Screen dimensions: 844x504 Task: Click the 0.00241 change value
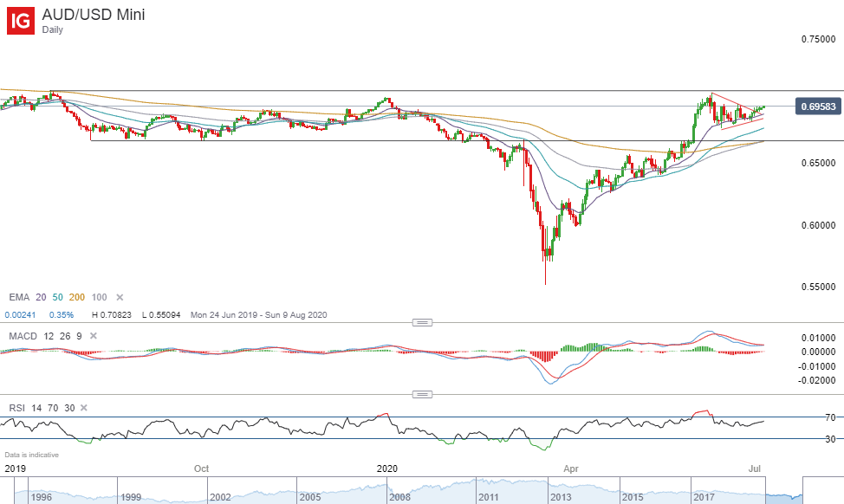click(20, 315)
